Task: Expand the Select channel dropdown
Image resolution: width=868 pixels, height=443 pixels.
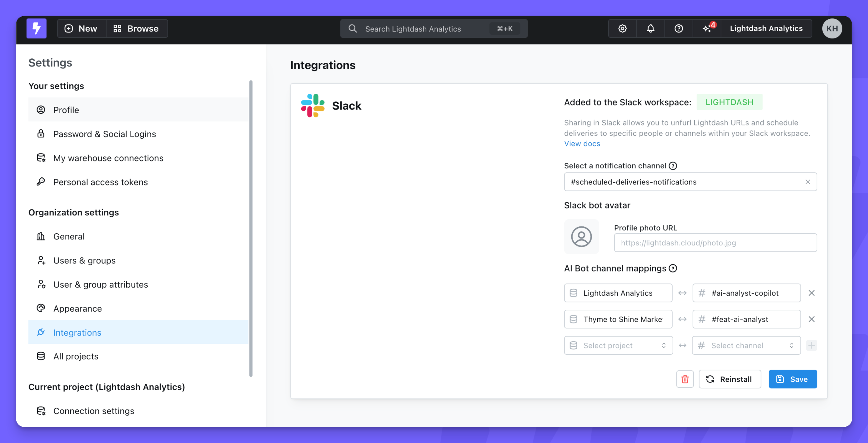Action: pos(746,345)
